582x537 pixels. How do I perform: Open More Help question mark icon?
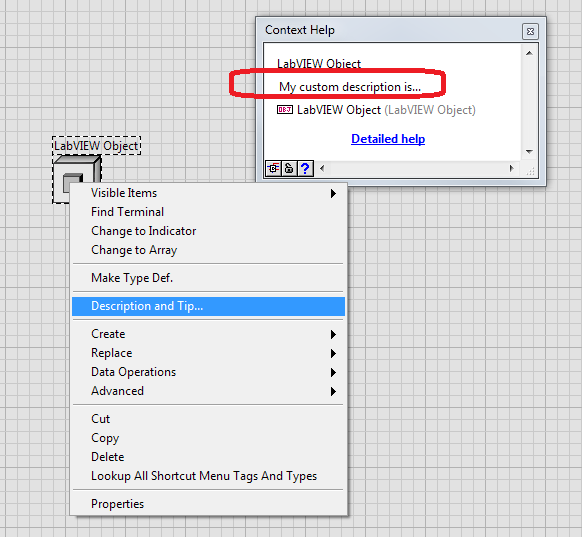tap(305, 169)
